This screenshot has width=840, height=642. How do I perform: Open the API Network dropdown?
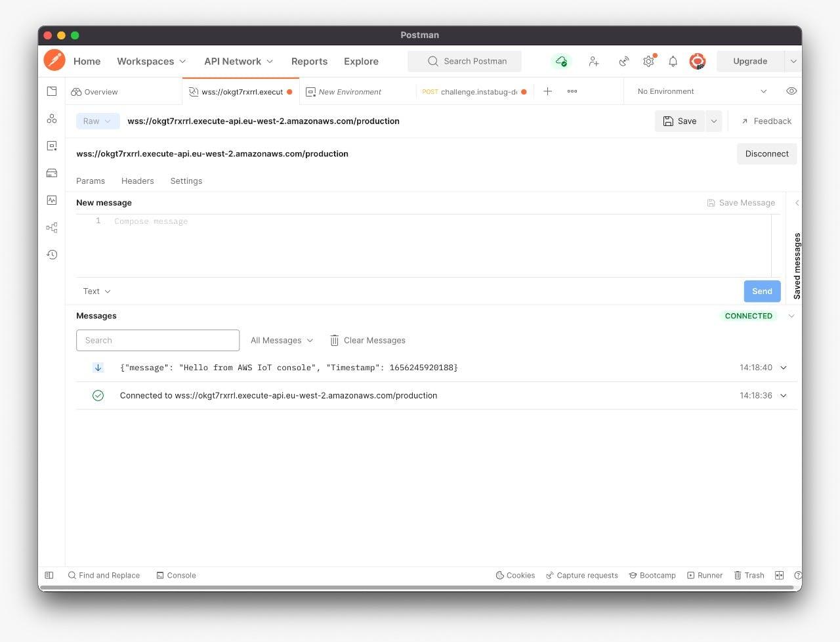239,61
